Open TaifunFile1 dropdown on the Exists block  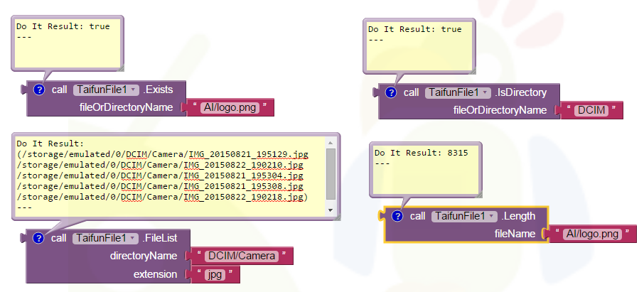click(106, 90)
